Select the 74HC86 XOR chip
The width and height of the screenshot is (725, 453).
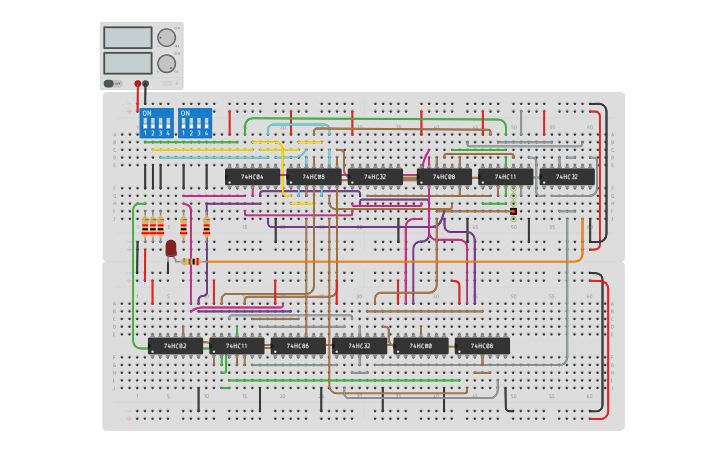[298, 346]
